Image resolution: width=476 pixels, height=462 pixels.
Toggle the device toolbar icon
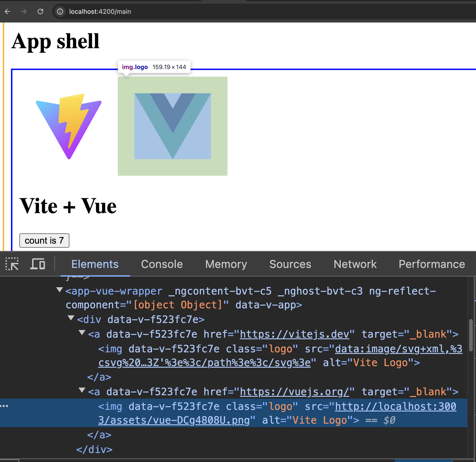(38, 264)
